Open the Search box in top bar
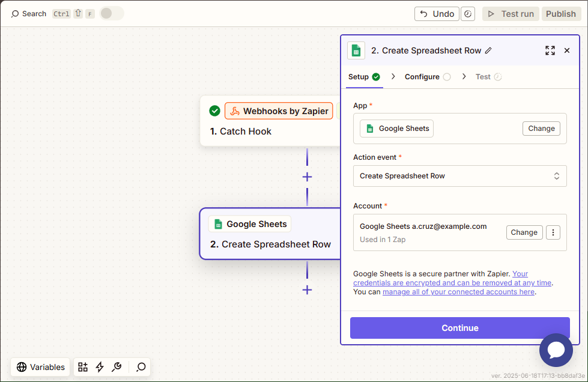588x382 pixels. pos(28,14)
